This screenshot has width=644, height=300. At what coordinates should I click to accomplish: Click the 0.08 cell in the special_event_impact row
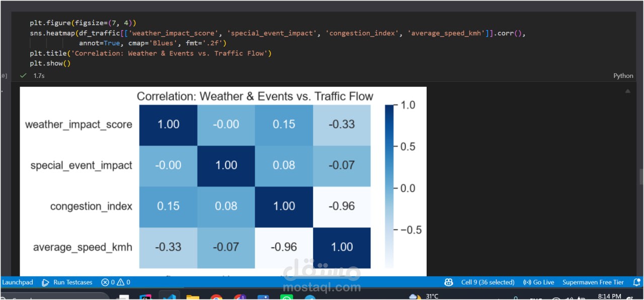point(284,165)
